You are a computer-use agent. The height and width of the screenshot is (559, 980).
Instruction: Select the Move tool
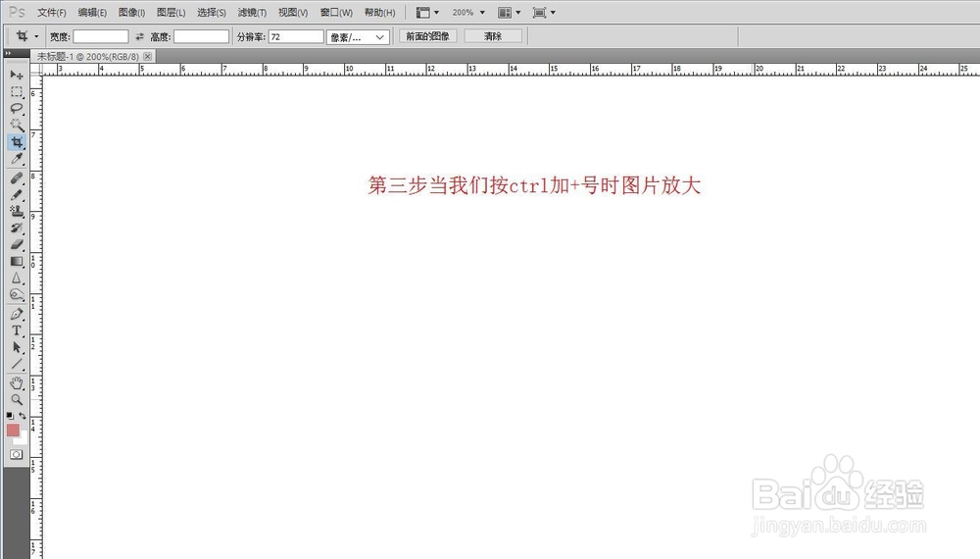(x=17, y=76)
